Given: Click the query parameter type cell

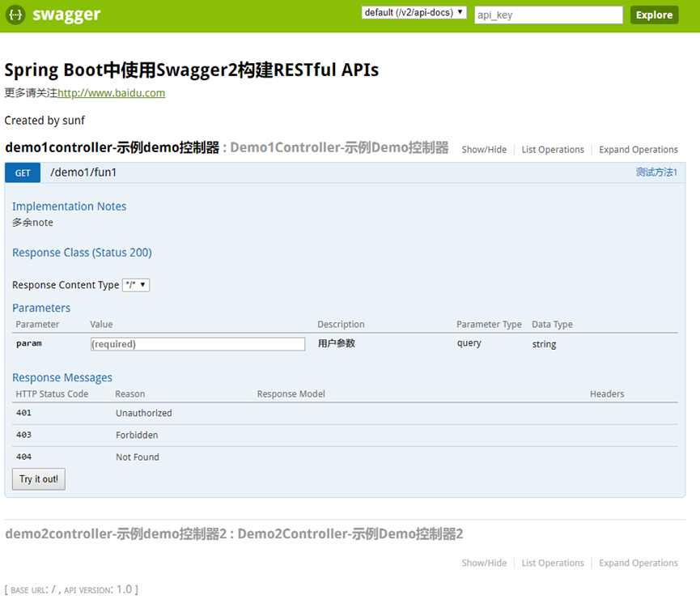Looking at the screenshot, I should [469, 343].
